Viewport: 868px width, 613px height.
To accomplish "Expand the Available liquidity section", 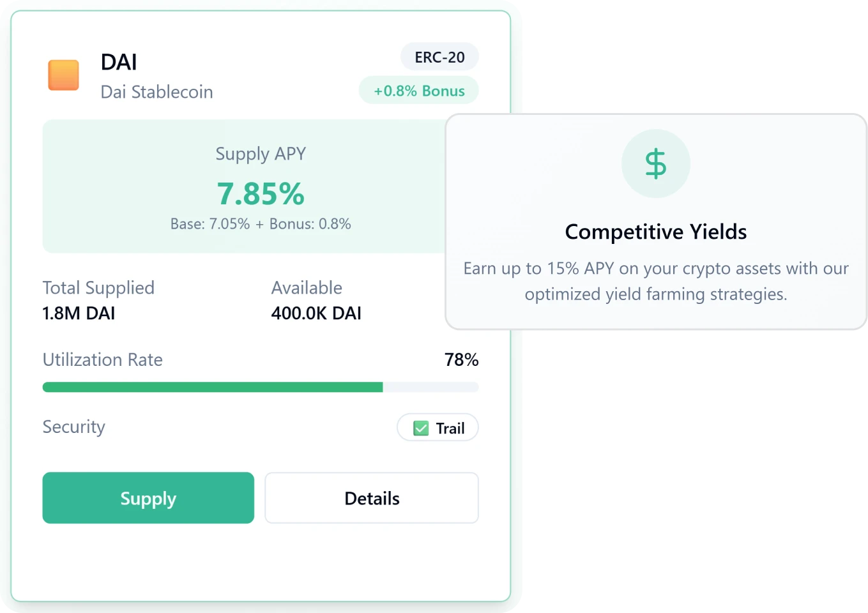I will 316,300.
